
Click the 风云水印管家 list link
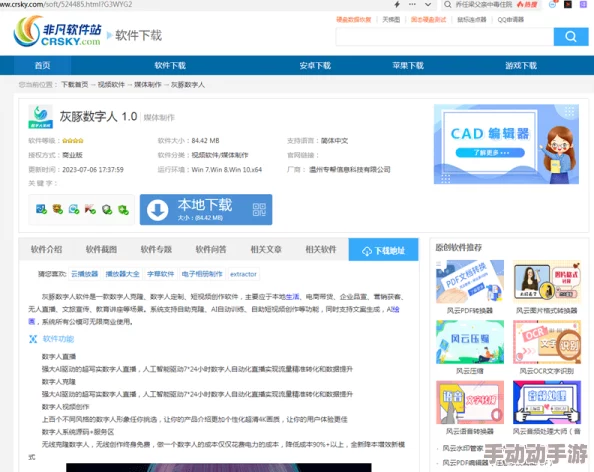pos(463,449)
